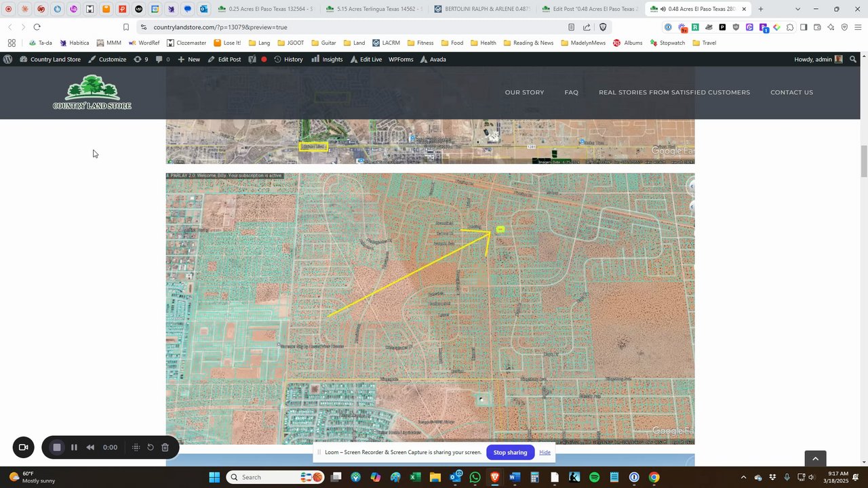The image size is (868, 488).
Task: Open the WordRef bookmark
Action: [144, 43]
